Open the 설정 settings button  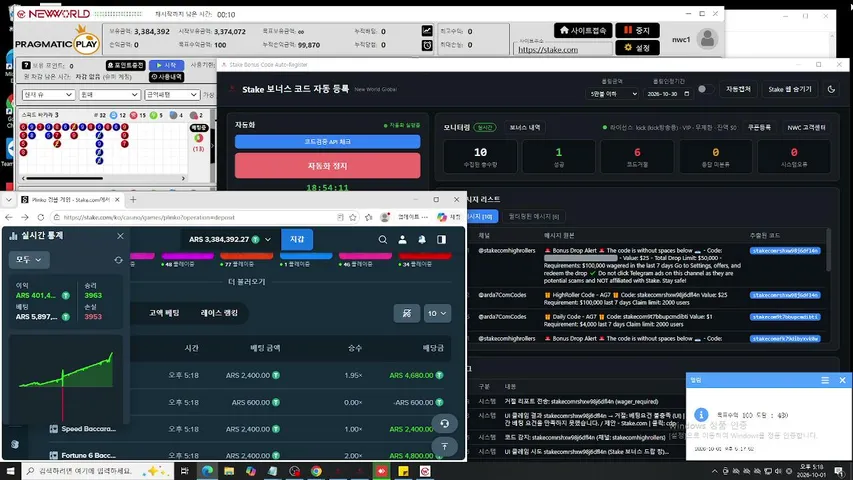(x=637, y=48)
